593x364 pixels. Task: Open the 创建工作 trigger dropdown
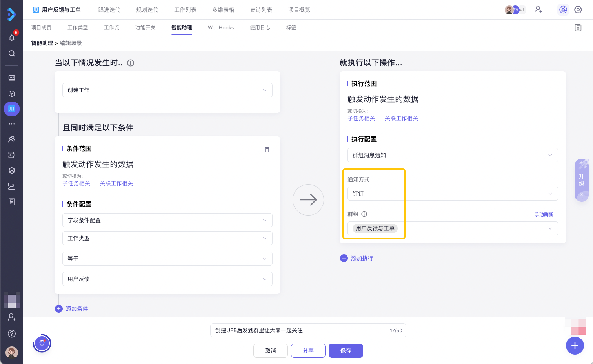click(x=167, y=90)
